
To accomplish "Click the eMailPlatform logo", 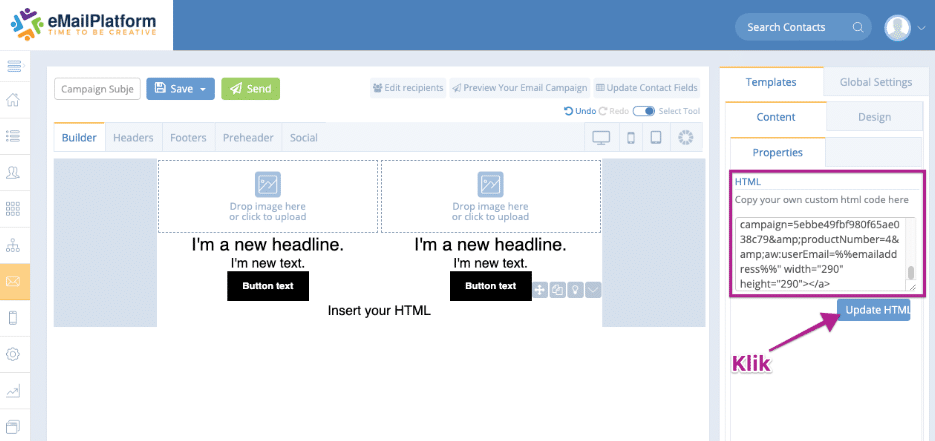I will pyautogui.click(x=83, y=24).
